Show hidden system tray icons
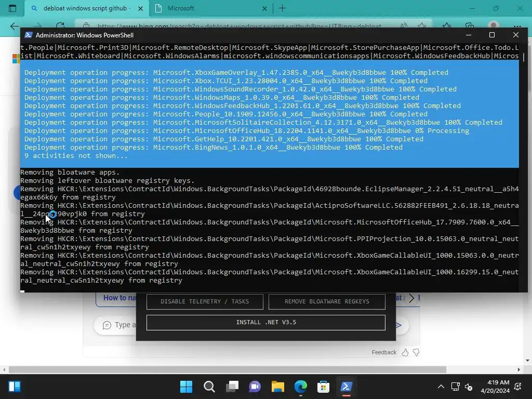Viewport: 532px width, 399px height. (x=441, y=387)
